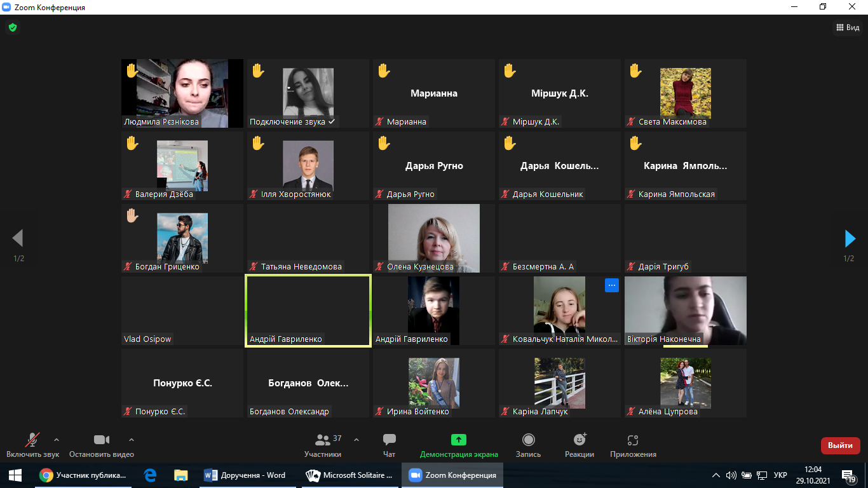Select Олена Кузнецова video tile
The height and width of the screenshot is (488, 868).
(433, 238)
